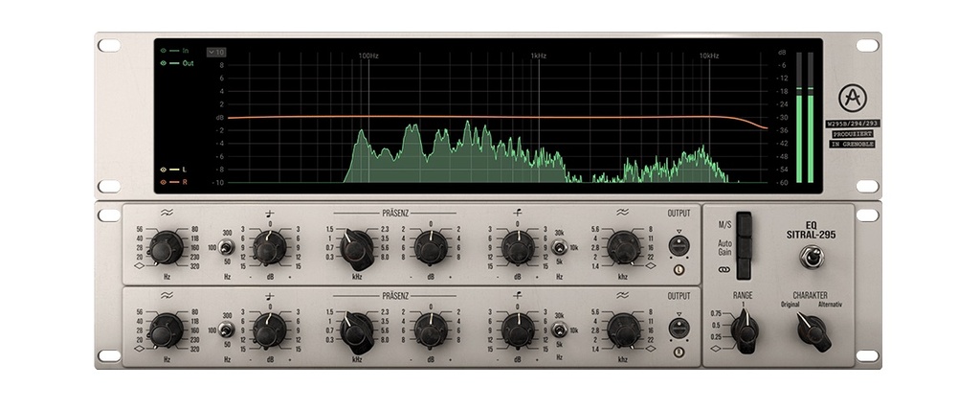This screenshot has width=980, height=409.
Task: Select the Original charakter label
Action: [790, 305]
